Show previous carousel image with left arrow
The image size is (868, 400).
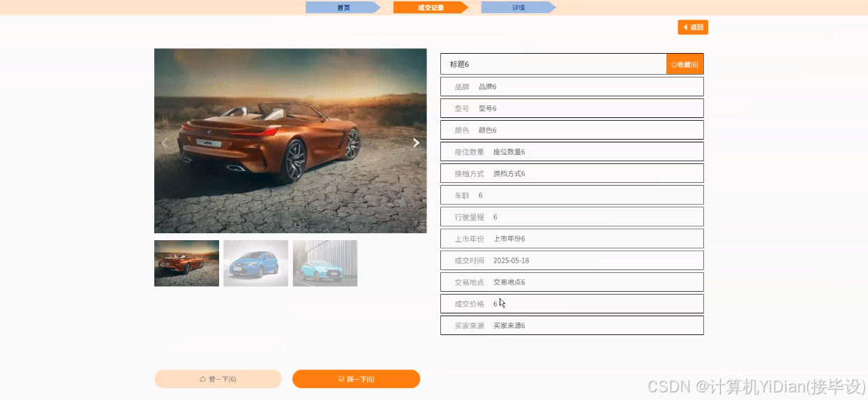pos(165,142)
